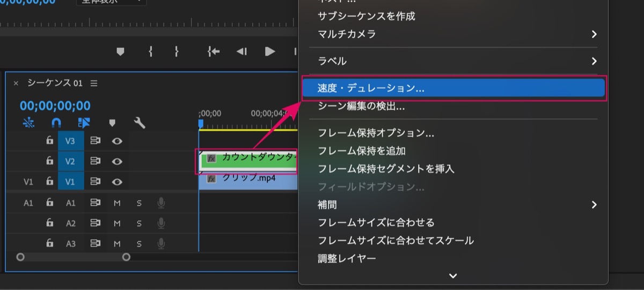Expand the マルチカメラ submenu
The width and height of the screenshot is (644, 290).
pyautogui.click(x=453, y=34)
